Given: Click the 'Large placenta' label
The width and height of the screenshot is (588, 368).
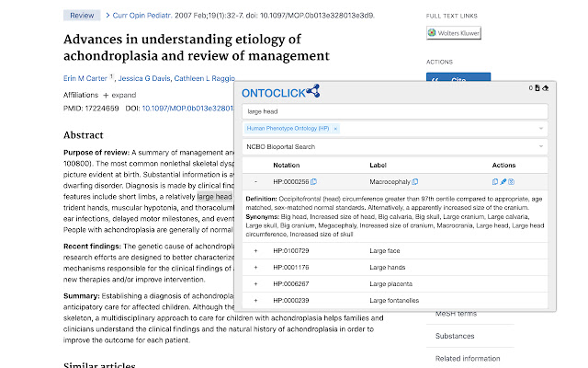Looking at the screenshot, I should point(390,284).
